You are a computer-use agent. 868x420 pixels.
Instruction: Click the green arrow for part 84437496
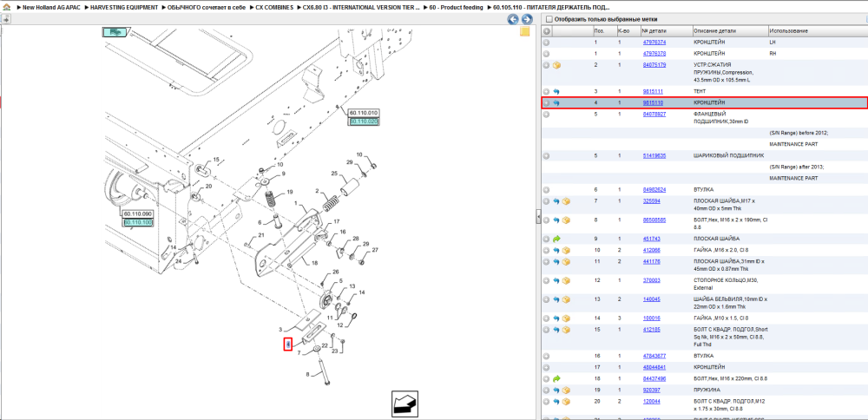pyautogui.click(x=556, y=378)
